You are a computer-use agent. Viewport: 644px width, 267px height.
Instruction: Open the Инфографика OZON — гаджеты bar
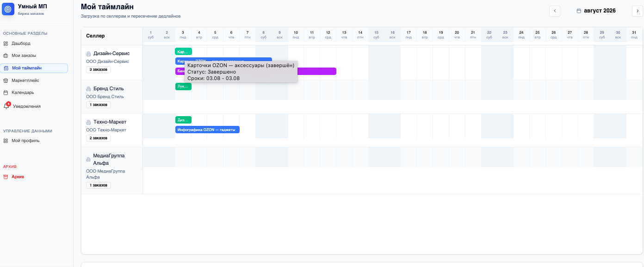pyautogui.click(x=207, y=130)
